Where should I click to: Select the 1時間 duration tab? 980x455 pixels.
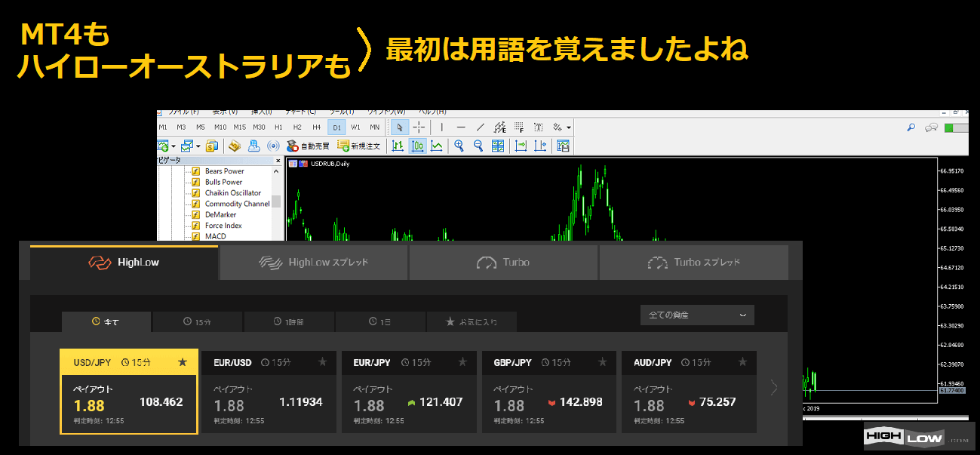(289, 321)
